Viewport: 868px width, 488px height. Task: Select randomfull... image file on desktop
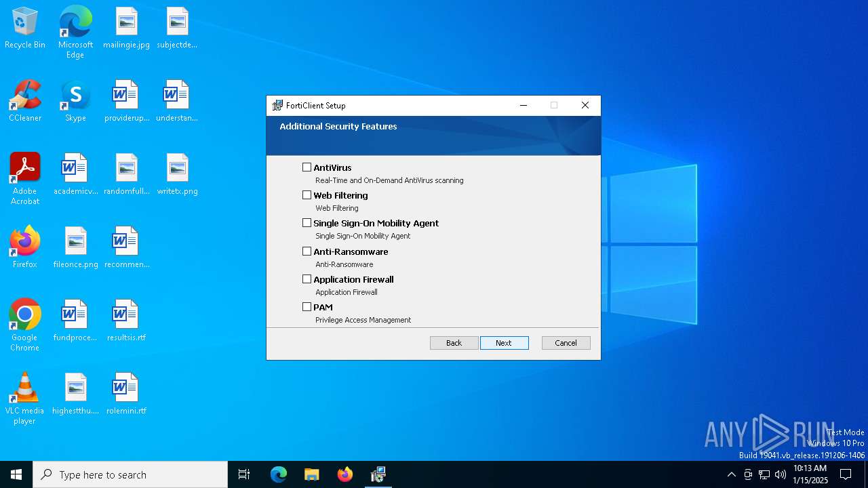pyautogui.click(x=126, y=174)
